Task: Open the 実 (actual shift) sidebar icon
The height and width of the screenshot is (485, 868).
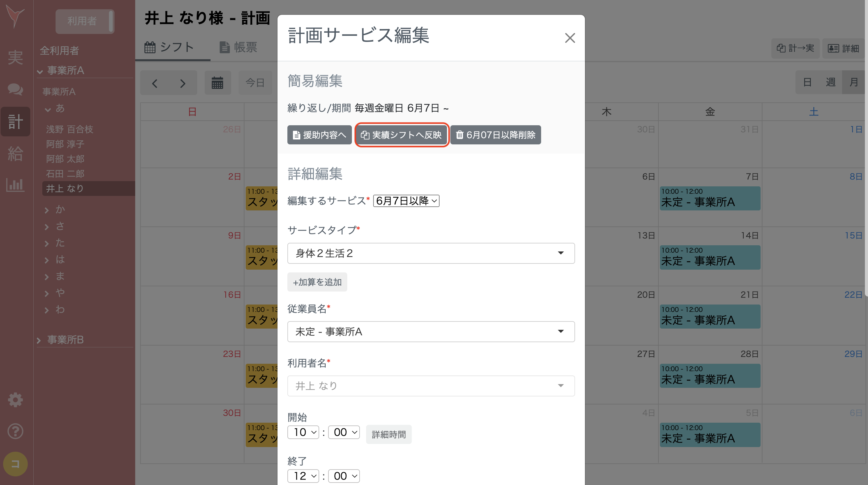Action: point(15,58)
